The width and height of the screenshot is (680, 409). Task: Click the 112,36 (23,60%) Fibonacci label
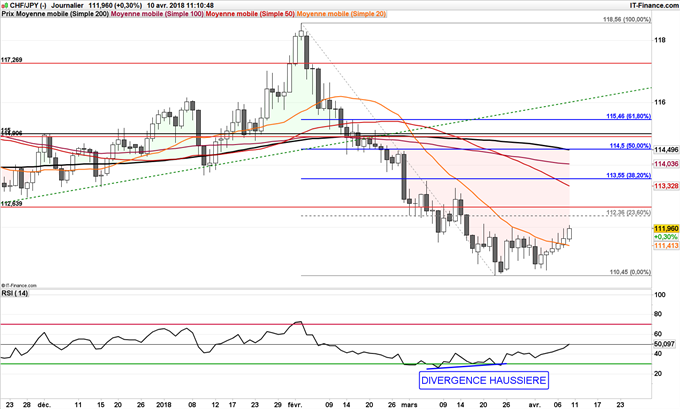(628, 213)
